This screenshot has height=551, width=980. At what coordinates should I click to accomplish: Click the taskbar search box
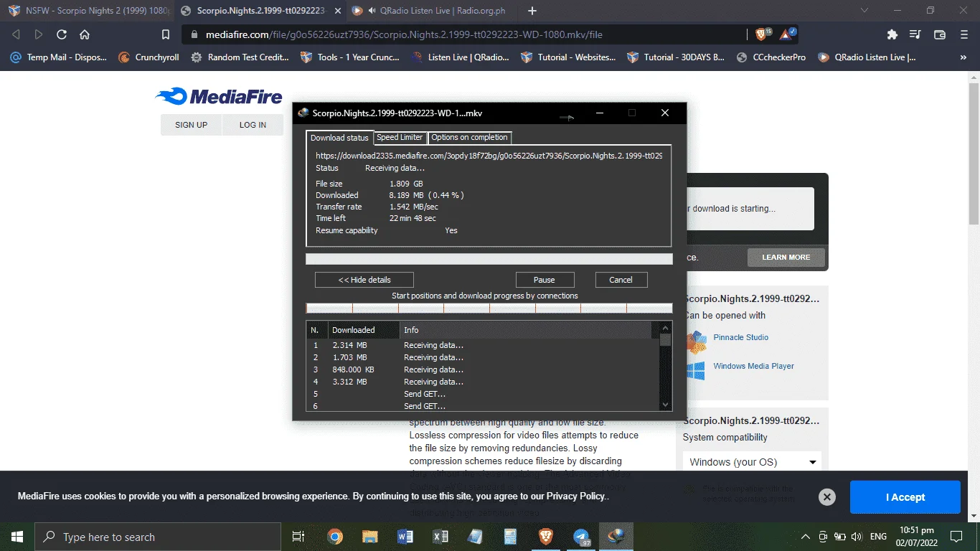click(158, 537)
